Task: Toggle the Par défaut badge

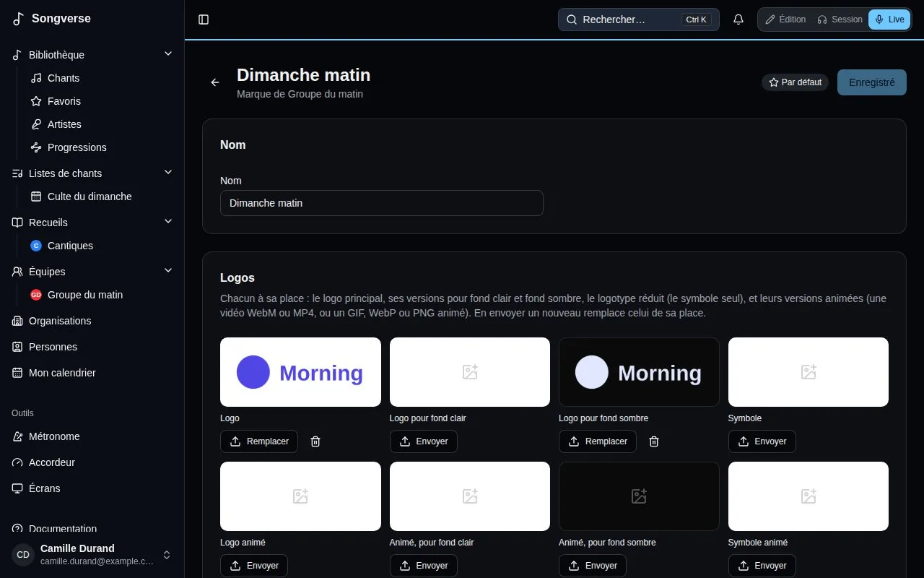Action: tap(795, 82)
